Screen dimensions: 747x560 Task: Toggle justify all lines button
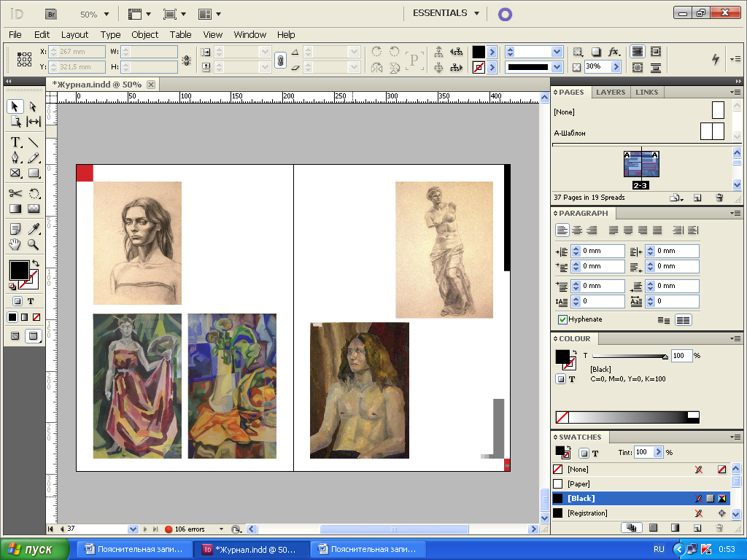coord(657,230)
